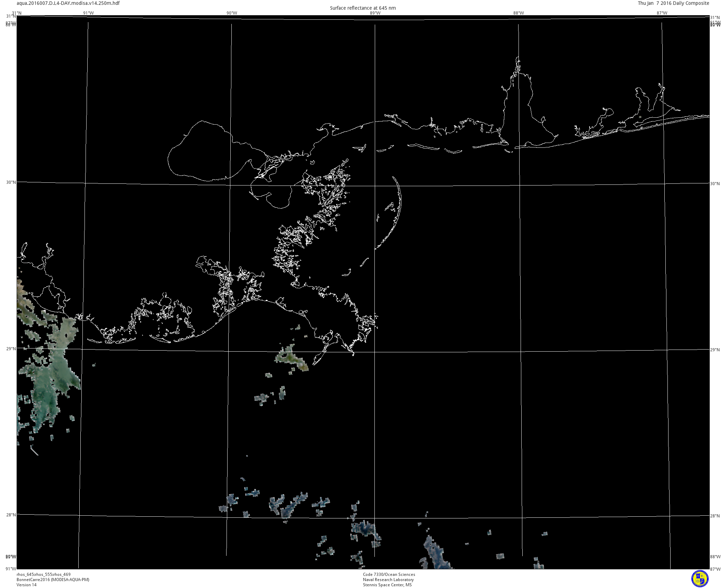Click the 'Stennis Space Center, MS' text
Viewport: 726px width, 588px height.
tap(387, 585)
